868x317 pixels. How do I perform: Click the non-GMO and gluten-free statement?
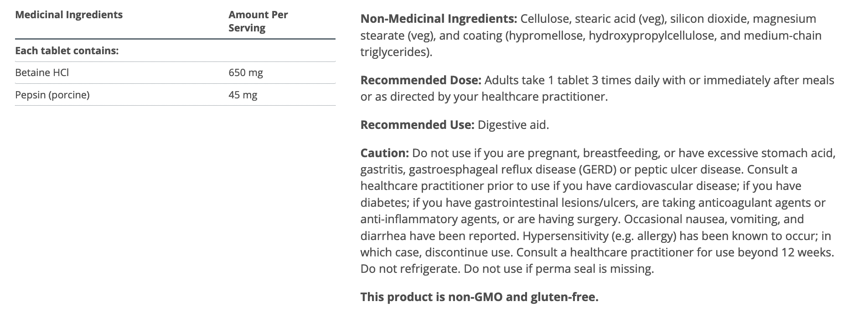[479, 297]
